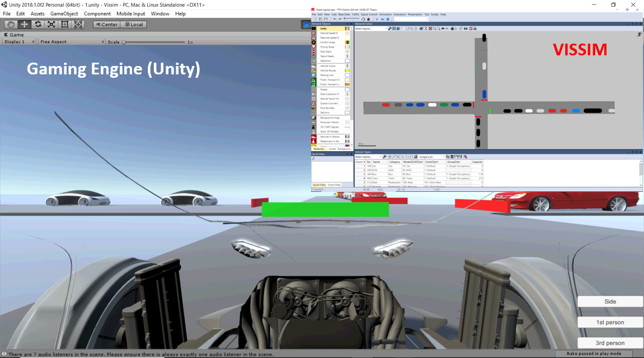The height and width of the screenshot is (358, 644).
Task: Select the Rect transform tool
Action: (64, 25)
